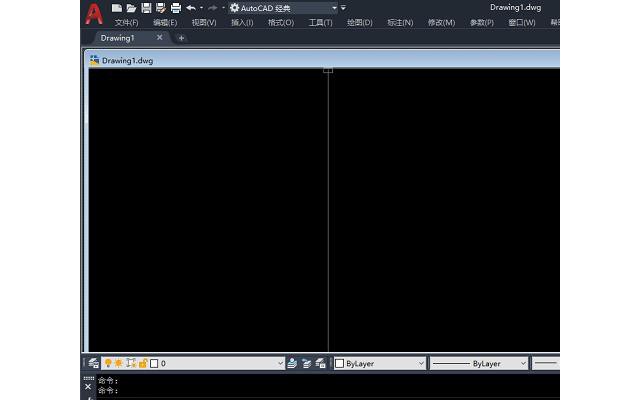Open the Layer Properties Manager icon
Screen dimensions: 640x400
93,363
